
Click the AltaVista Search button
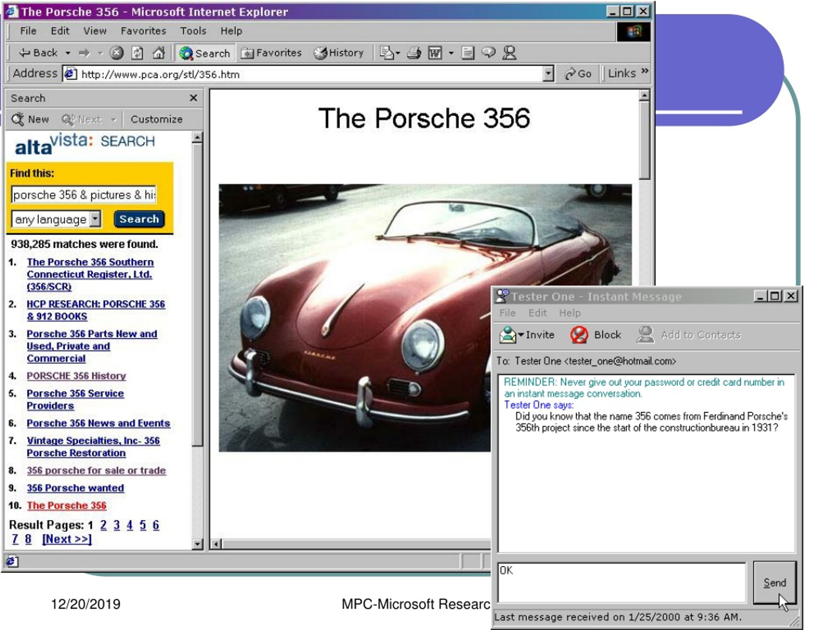click(x=139, y=219)
